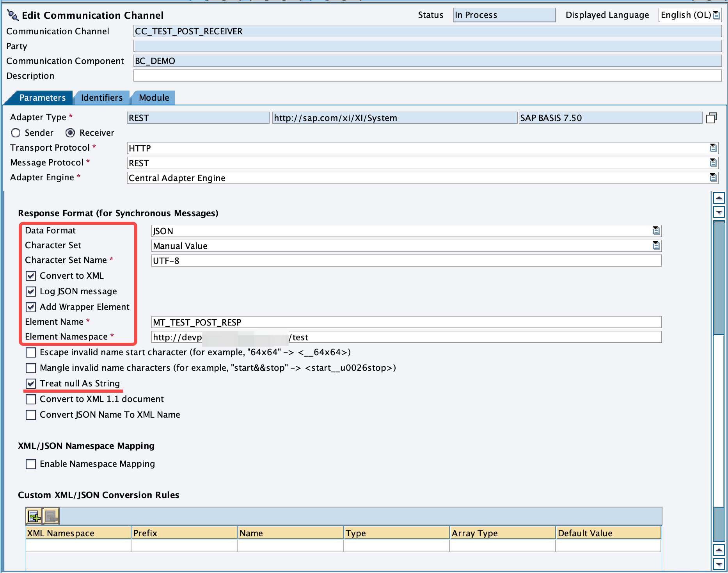The width and height of the screenshot is (728, 573).
Task: Click the Description input field
Action: (x=428, y=76)
